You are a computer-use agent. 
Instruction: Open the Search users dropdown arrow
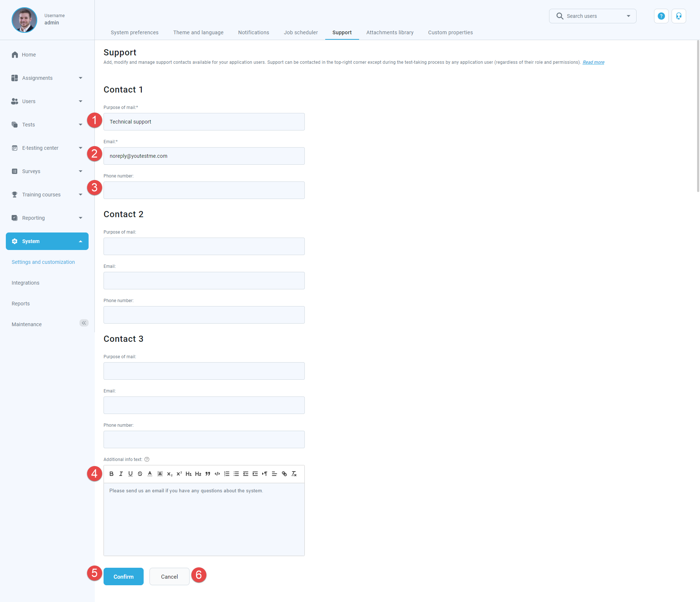(x=628, y=16)
